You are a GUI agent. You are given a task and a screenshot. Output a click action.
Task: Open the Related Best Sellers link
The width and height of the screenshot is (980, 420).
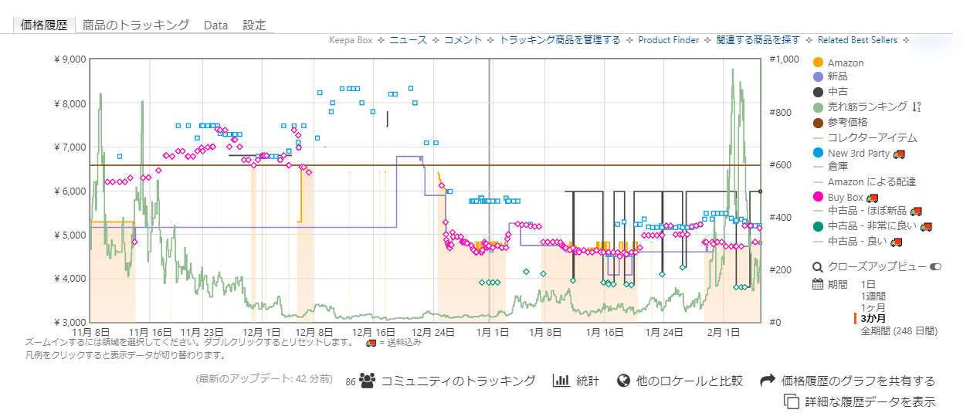pyautogui.click(x=857, y=40)
